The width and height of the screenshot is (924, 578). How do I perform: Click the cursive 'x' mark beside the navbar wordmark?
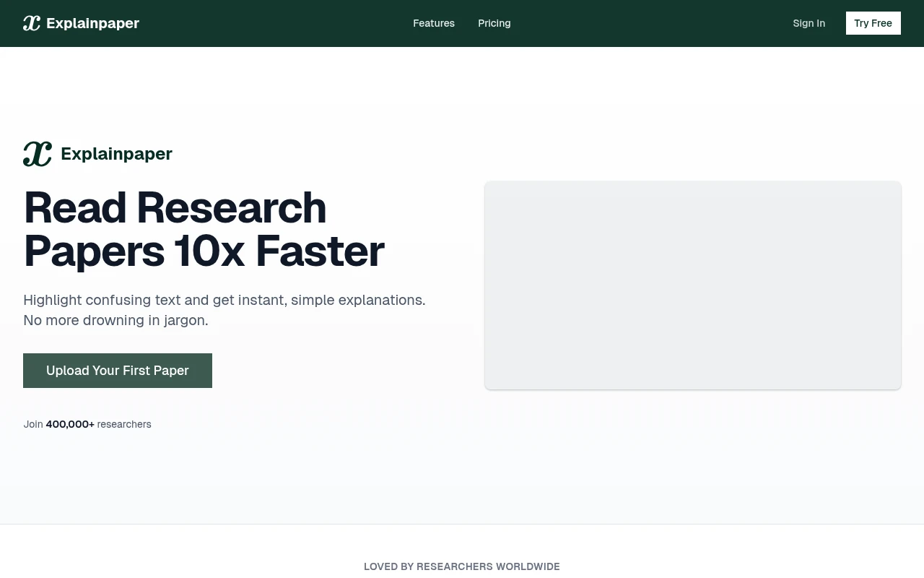click(31, 22)
